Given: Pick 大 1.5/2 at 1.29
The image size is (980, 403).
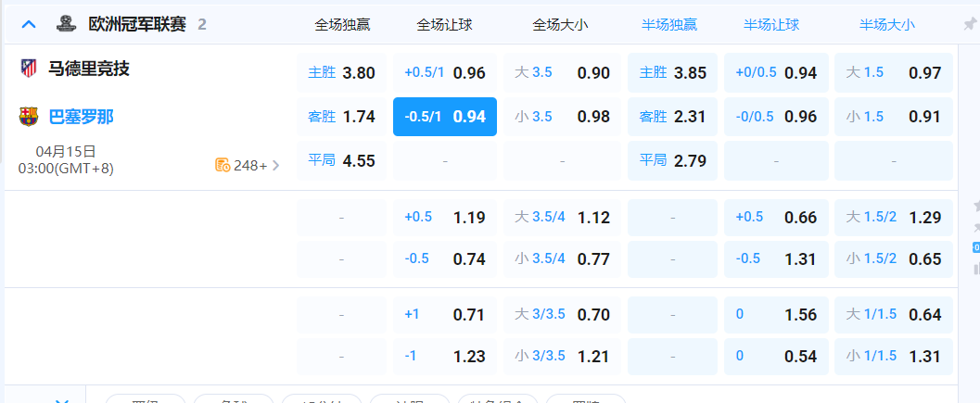Looking at the screenshot, I should 894,218.
